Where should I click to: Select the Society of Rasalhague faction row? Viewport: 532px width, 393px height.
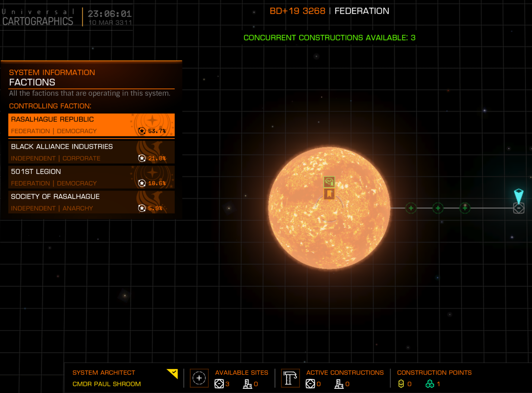[x=91, y=202]
